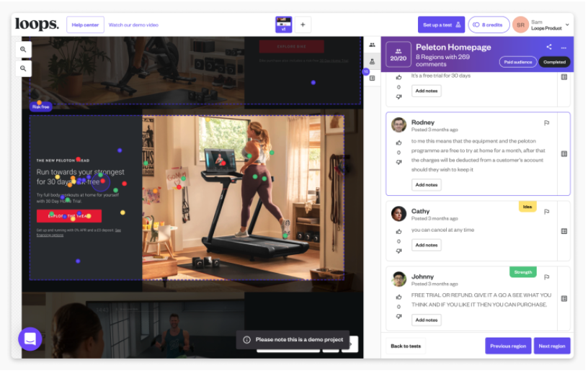
Task: Like the 'free trial for 30 days' comment
Action: pos(398,77)
